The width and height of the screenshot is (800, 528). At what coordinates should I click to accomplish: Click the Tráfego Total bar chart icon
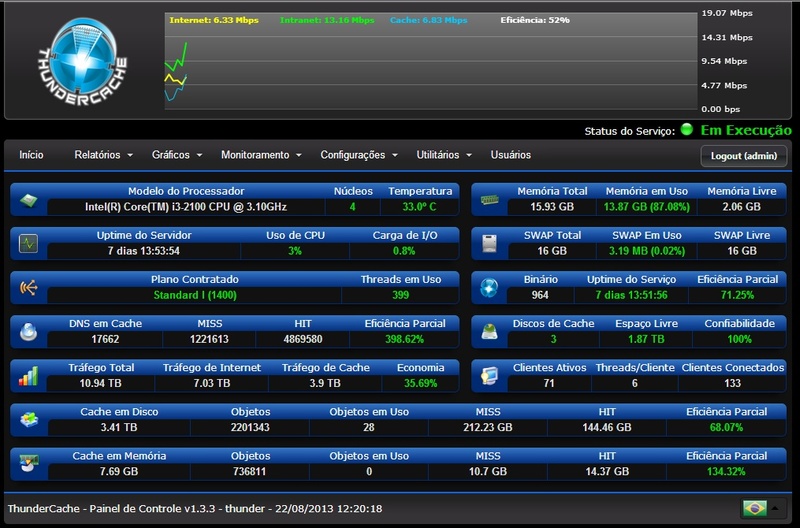point(29,376)
